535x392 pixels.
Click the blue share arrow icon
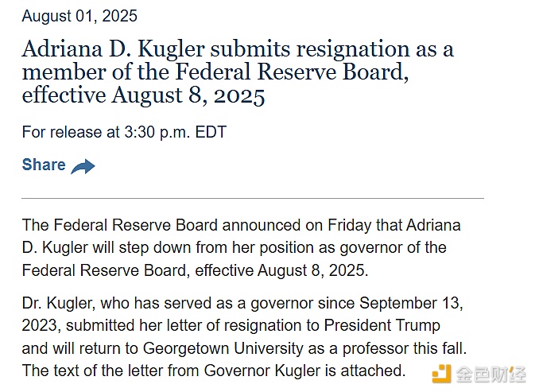[x=83, y=166]
